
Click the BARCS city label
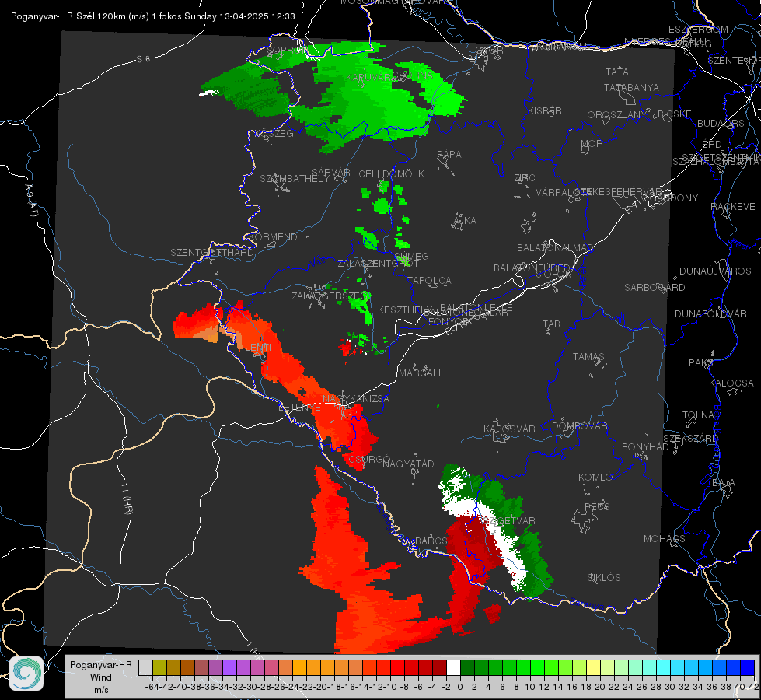[431, 541]
